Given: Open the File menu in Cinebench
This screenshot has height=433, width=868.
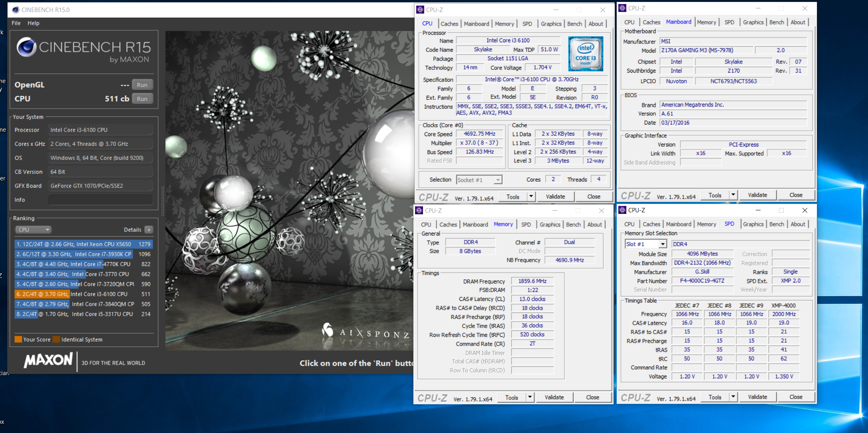Looking at the screenshot, I should tap(16, 23).
